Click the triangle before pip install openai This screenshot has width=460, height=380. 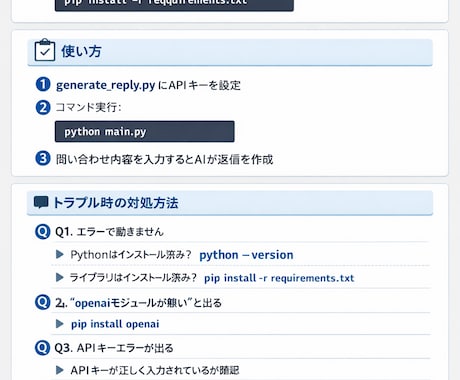pos(60,324)
